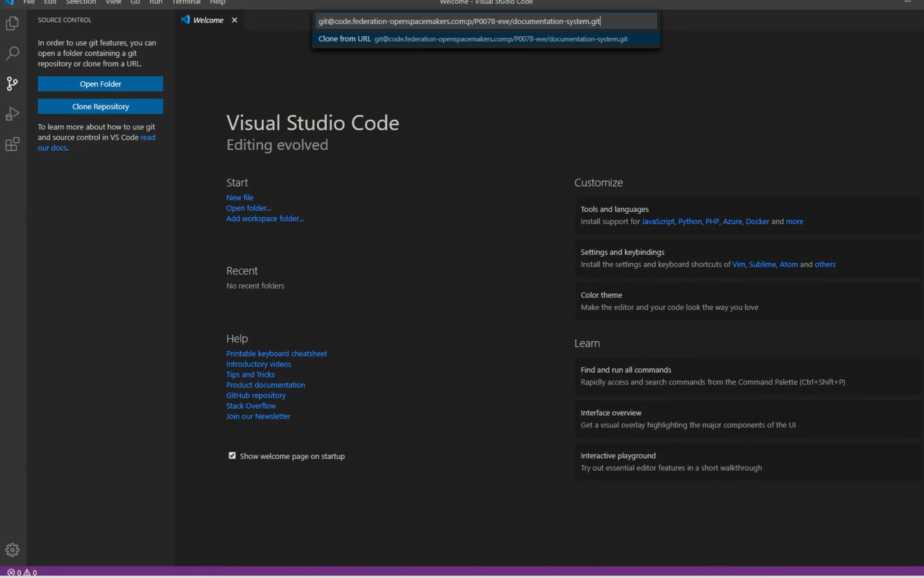Open the Run and Debug icon
Screen dimensions: 924x578
(12, 114)
